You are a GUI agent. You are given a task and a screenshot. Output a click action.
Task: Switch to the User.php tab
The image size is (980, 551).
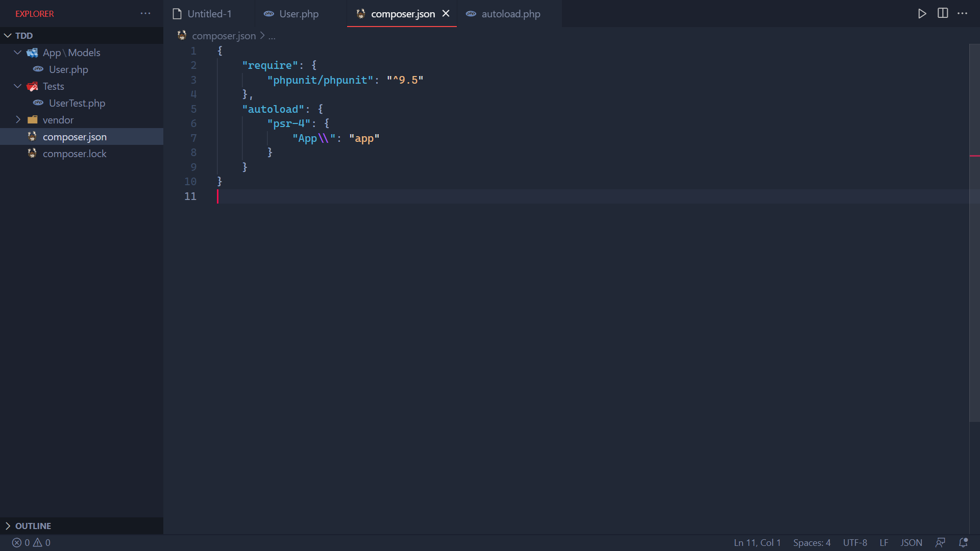tap(299, 14)
